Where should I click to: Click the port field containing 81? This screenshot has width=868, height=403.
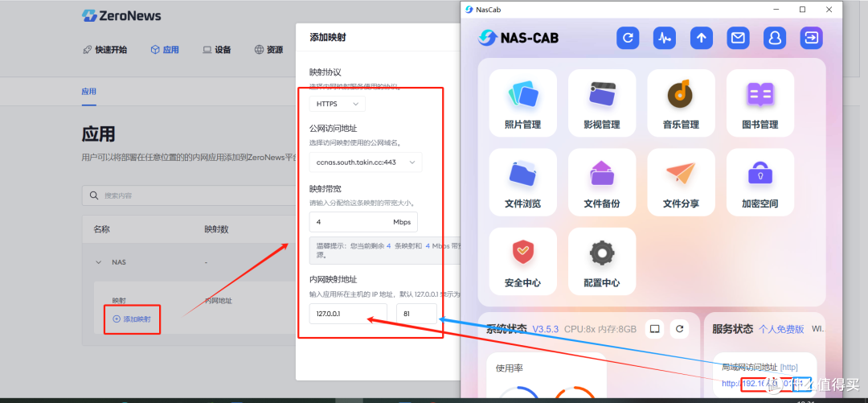click(416, 314)
